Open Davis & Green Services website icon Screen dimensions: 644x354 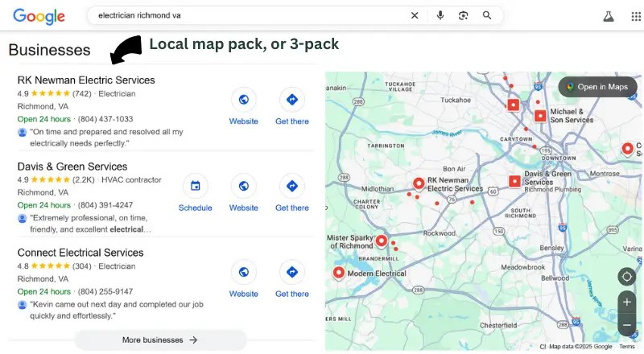pos(244,186)
